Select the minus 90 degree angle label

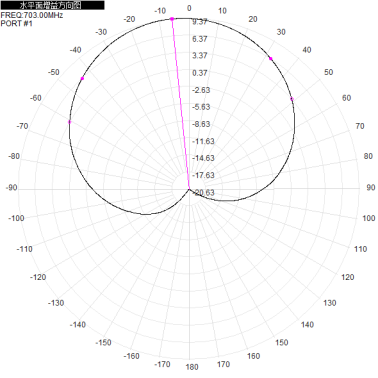click(11, 187)
